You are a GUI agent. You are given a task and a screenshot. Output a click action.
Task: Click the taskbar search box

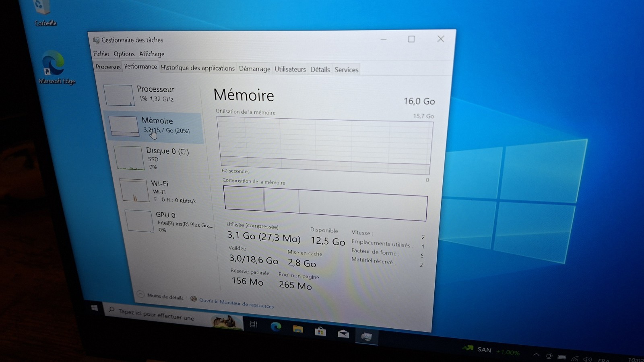pos(174,317)
